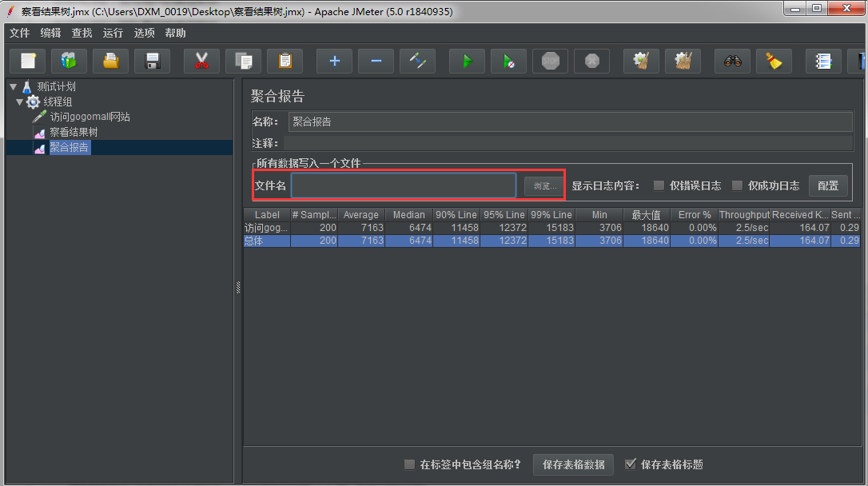Click the Shutdown round X icon
This screenshot has height=486, width=868.
coord(591,61)
